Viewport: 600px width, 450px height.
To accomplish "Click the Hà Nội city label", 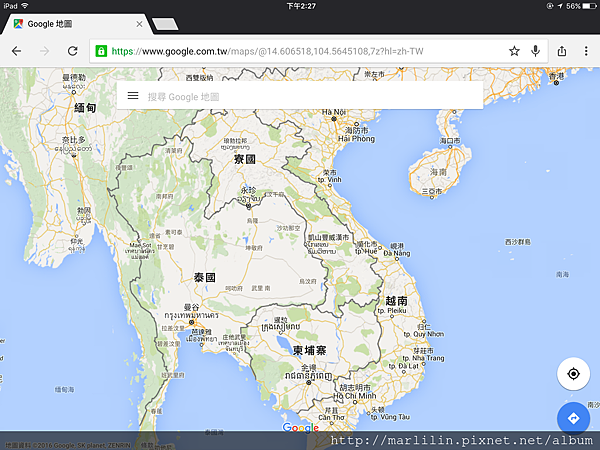I will [334, 112].
